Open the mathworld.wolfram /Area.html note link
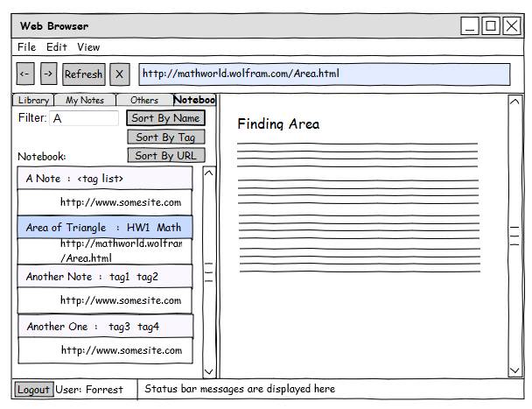 click(x=105, y=251)
